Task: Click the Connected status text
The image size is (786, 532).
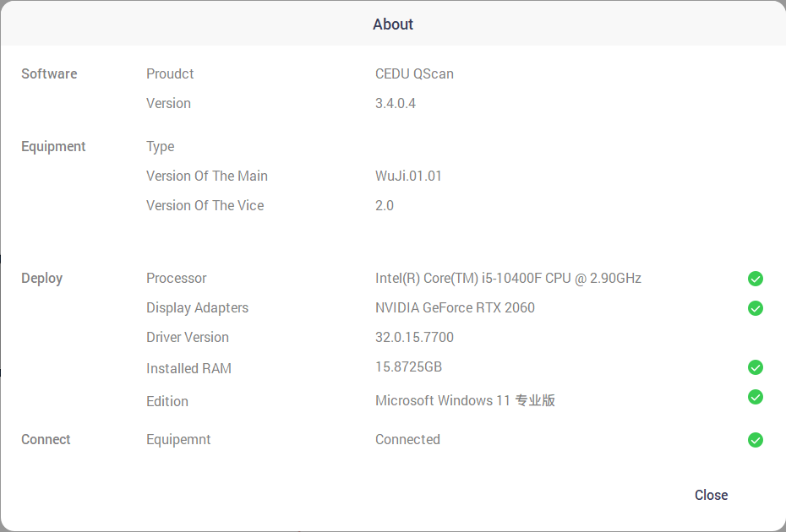Action: pyautogui.click(x=407, y=440)
